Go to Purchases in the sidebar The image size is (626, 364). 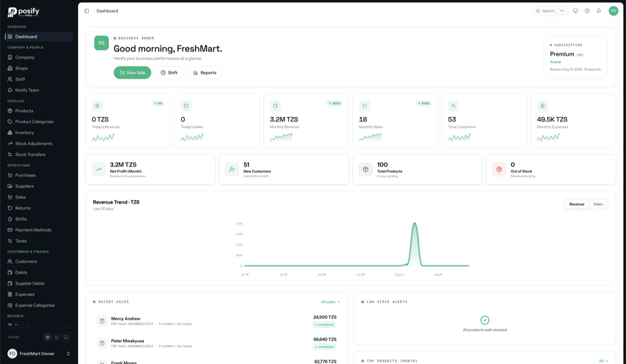[39, 175]
